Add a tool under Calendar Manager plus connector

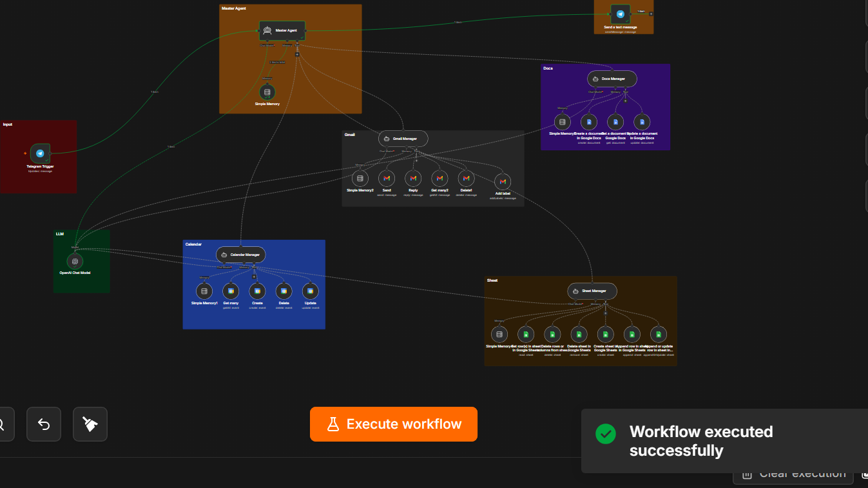pyautogui.click(x=255, y=277)
